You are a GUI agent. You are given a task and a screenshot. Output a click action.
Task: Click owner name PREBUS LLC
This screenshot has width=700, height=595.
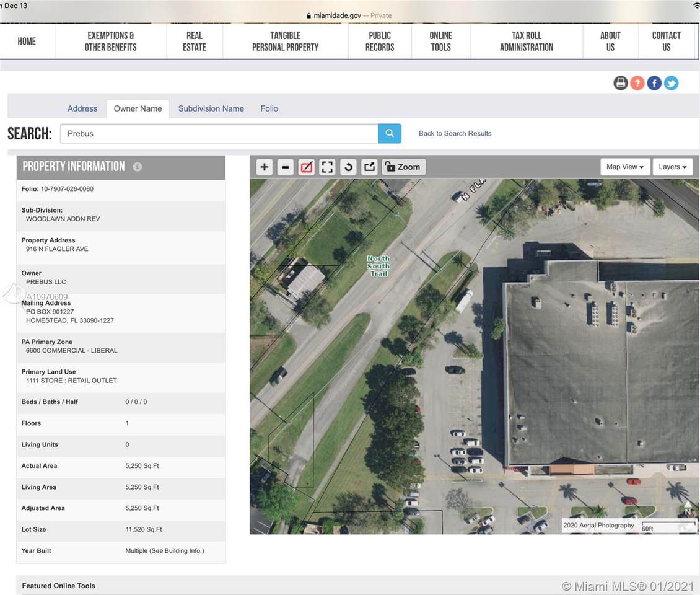pos(46,282)
